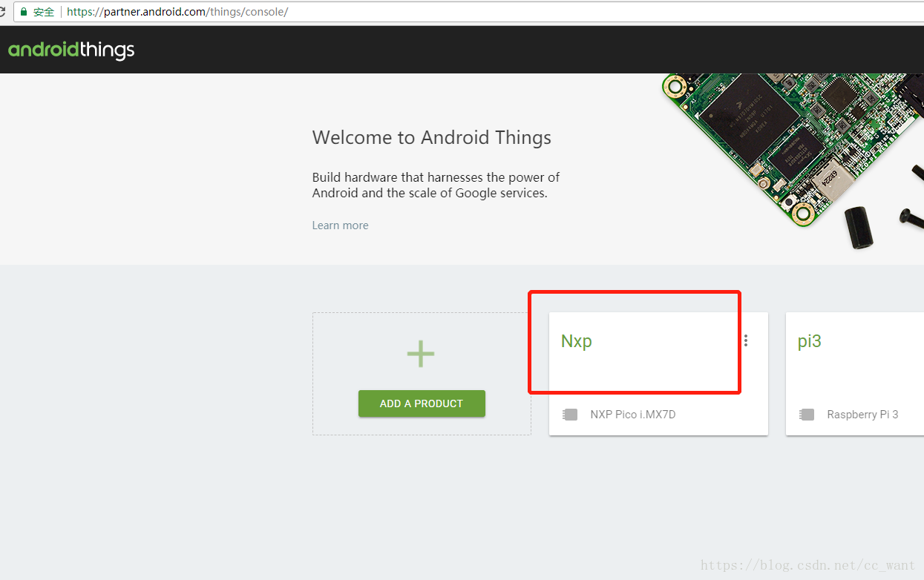Open the Nxp product
The image size is (924, 580).
[x=577, y=341]
